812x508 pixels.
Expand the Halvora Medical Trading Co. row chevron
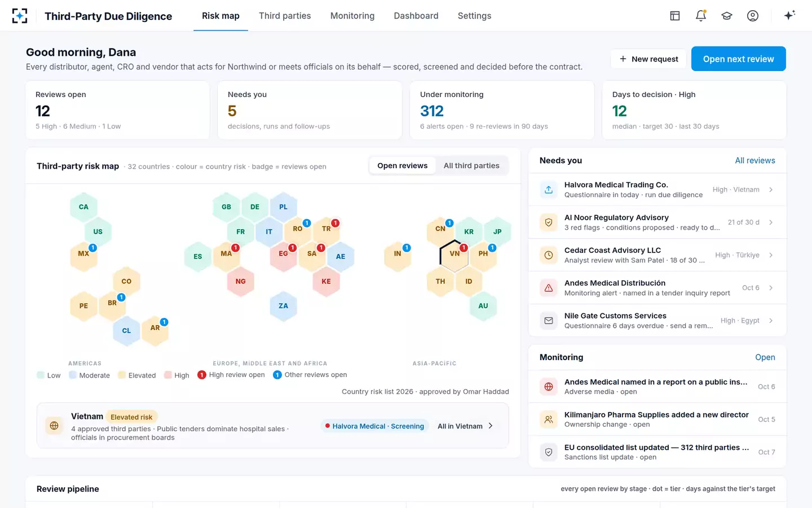pos(771,190)
